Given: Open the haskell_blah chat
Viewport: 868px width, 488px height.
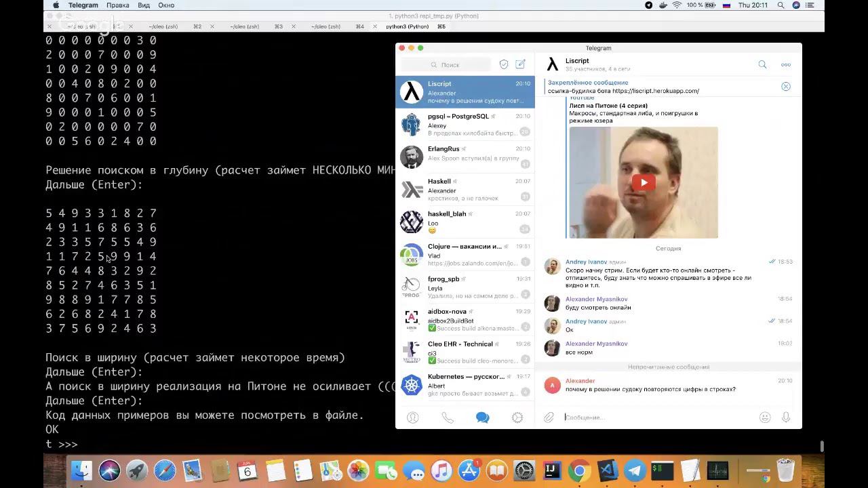Looking at the screenshot, I should [x=465, y=222].
